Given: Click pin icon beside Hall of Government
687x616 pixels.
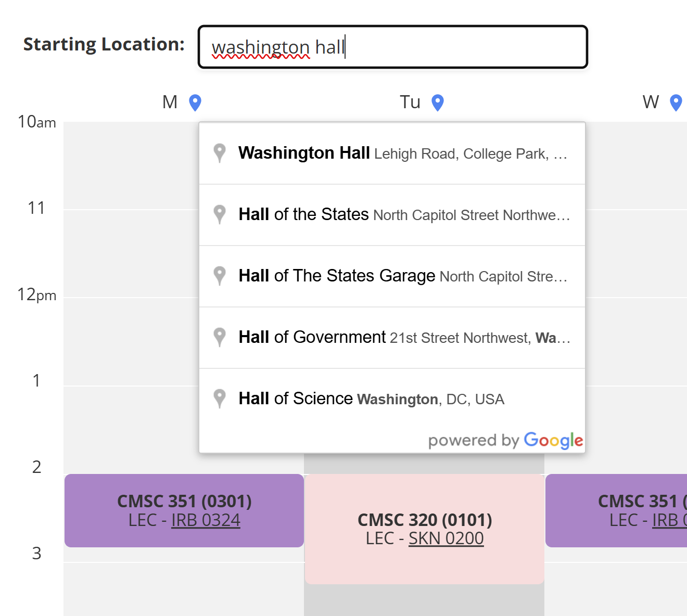Looking at the screenshot, I should (220, 337).
